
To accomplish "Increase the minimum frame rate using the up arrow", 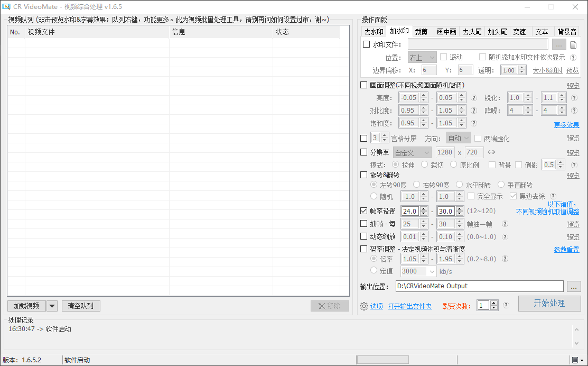I will [x=423, y=209].
